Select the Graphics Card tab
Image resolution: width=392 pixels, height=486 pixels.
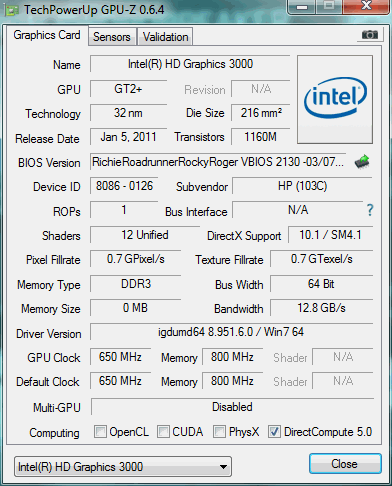47,35
